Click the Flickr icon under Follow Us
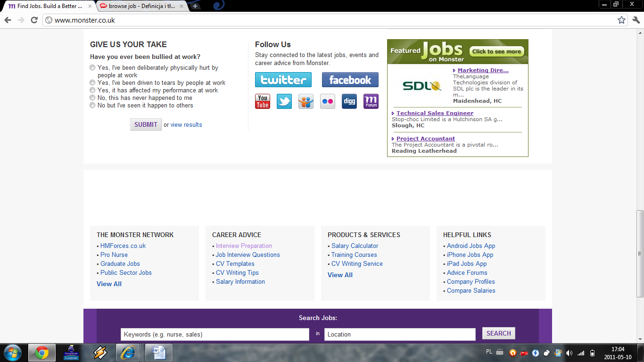Viewport: 644px width, 362px height. click(x=327, y=101)
